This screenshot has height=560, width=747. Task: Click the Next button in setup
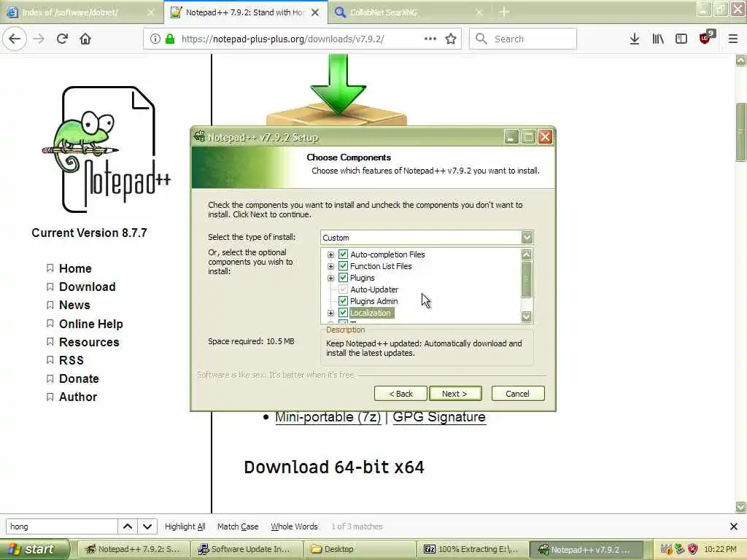(455, 393)
